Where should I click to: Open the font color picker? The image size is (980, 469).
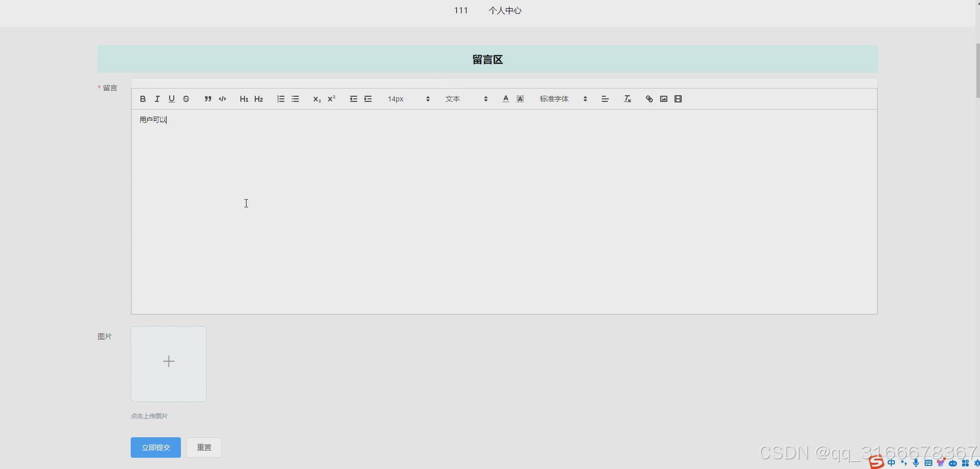coord(505,99)
